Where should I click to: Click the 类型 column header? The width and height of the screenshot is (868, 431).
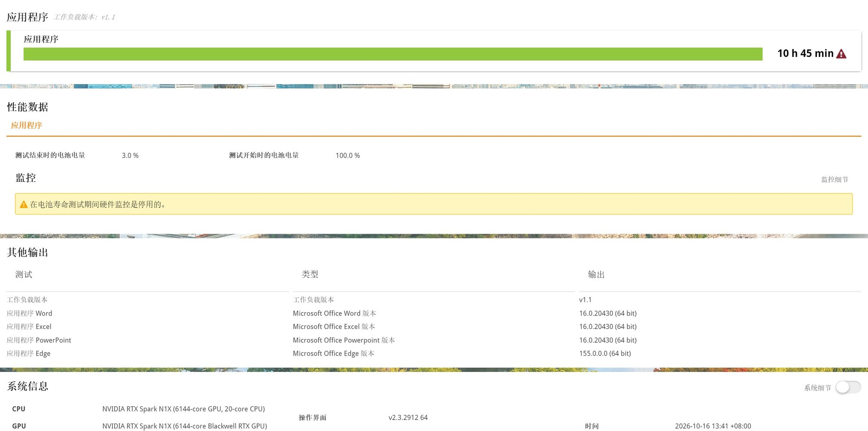pos(310,274)
